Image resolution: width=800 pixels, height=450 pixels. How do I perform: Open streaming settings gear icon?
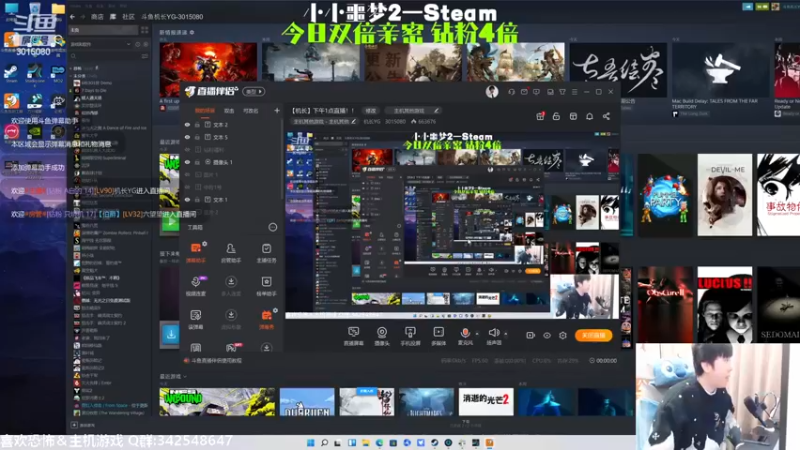pyautogui.click(x=563, y=335)
